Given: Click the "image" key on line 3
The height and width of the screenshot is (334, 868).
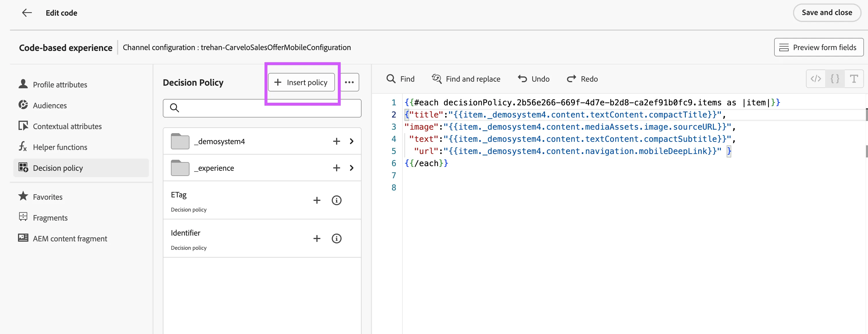Looking at the screenshot, I should click(x=421, y=127).
